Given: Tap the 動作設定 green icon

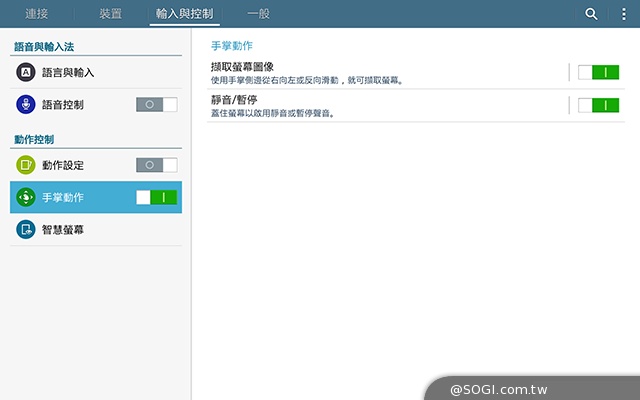Looking at the screenshot, I should (x=26, y=165).
